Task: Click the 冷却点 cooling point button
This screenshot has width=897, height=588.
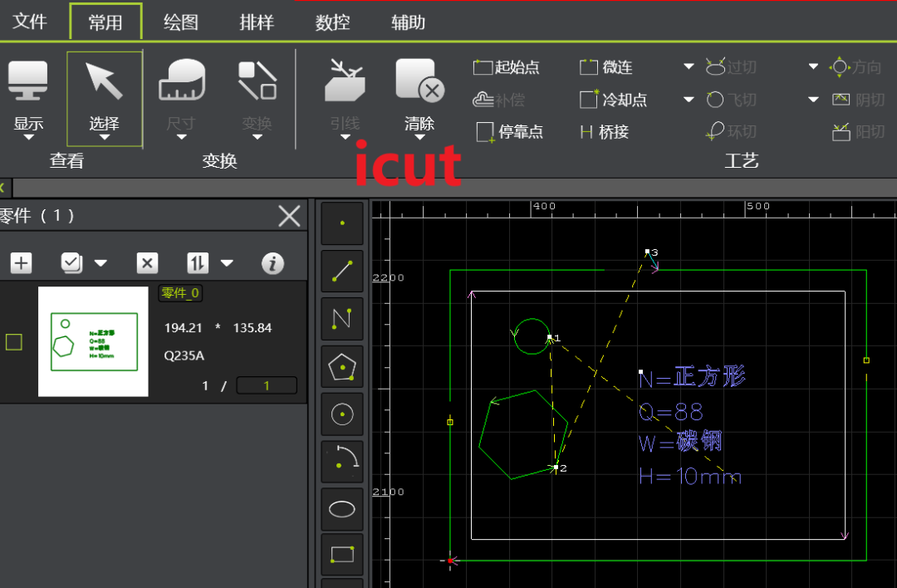Action: point(613,100)
